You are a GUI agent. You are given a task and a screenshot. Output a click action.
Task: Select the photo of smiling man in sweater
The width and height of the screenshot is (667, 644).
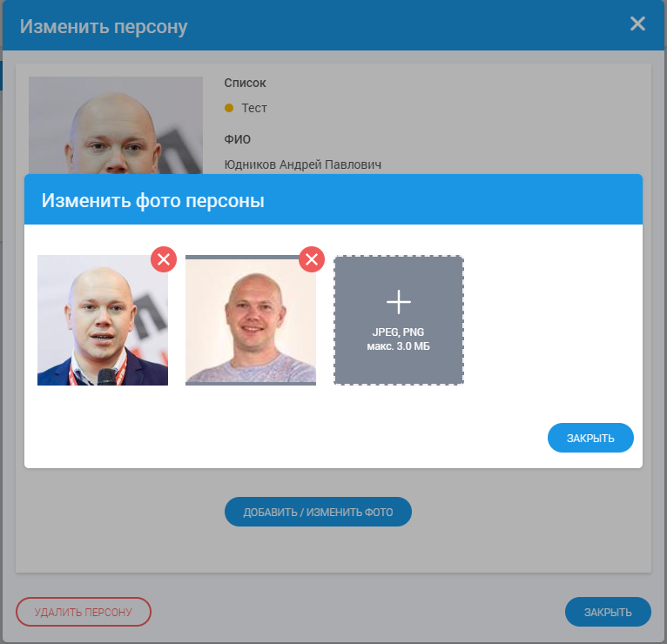251,320
